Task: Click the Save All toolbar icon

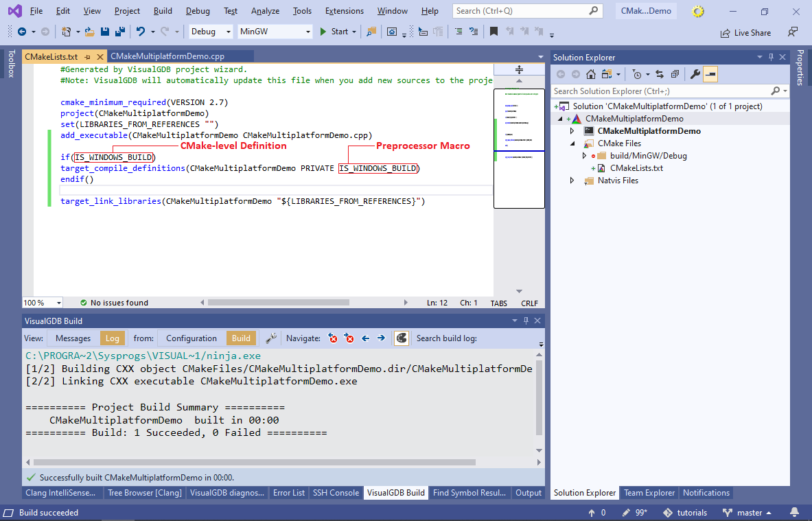Action: 119,32
